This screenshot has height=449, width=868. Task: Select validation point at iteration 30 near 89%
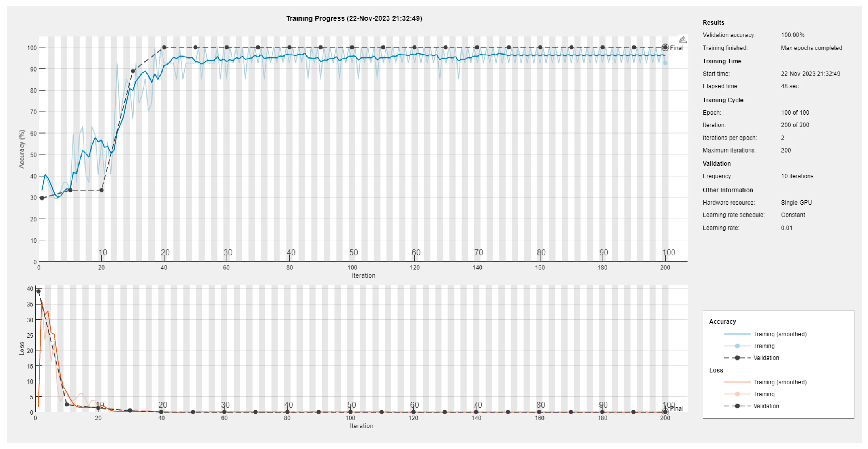[x=133, y=71]
